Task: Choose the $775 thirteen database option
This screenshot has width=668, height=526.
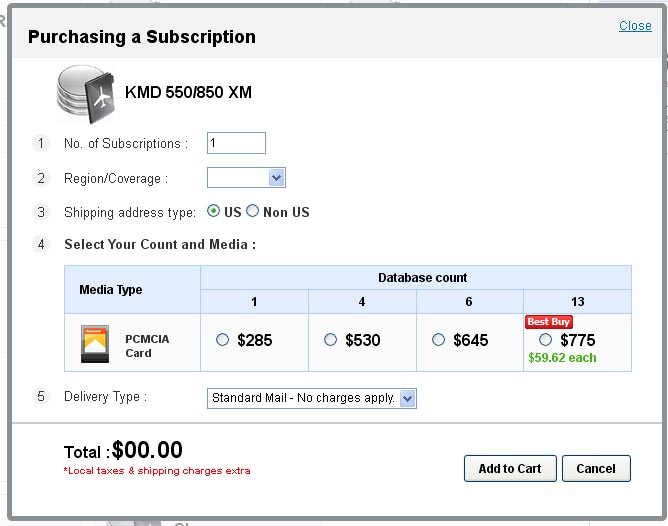Action: [x=545, y=340]
